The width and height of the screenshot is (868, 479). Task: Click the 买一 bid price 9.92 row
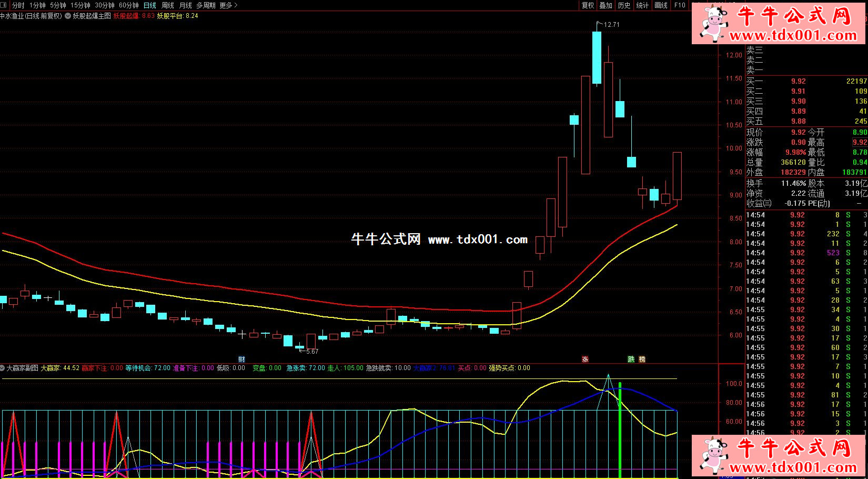[x=806, y=81]
